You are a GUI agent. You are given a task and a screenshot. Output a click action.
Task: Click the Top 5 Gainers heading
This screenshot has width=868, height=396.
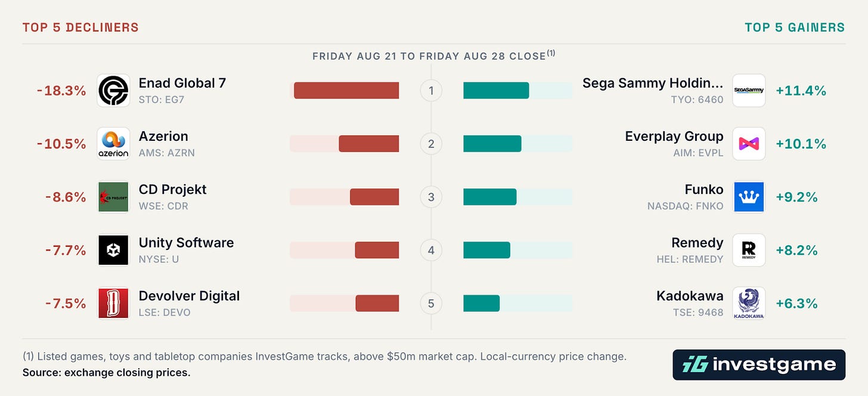pos(795,27)
